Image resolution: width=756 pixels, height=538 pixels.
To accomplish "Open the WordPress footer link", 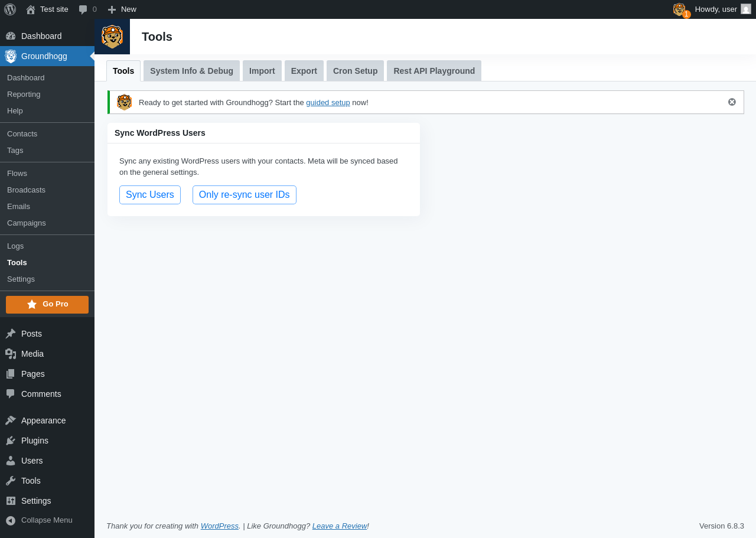I will [220, 526].
